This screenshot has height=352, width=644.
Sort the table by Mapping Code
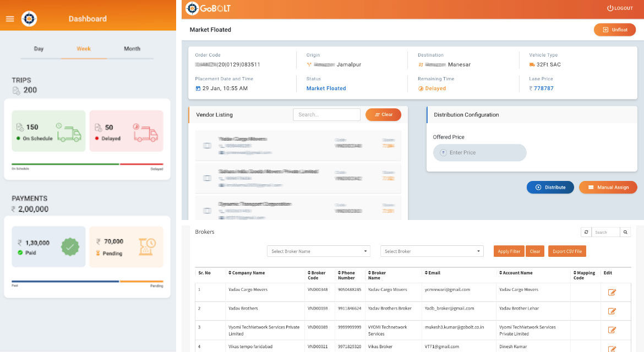[584, 276]
